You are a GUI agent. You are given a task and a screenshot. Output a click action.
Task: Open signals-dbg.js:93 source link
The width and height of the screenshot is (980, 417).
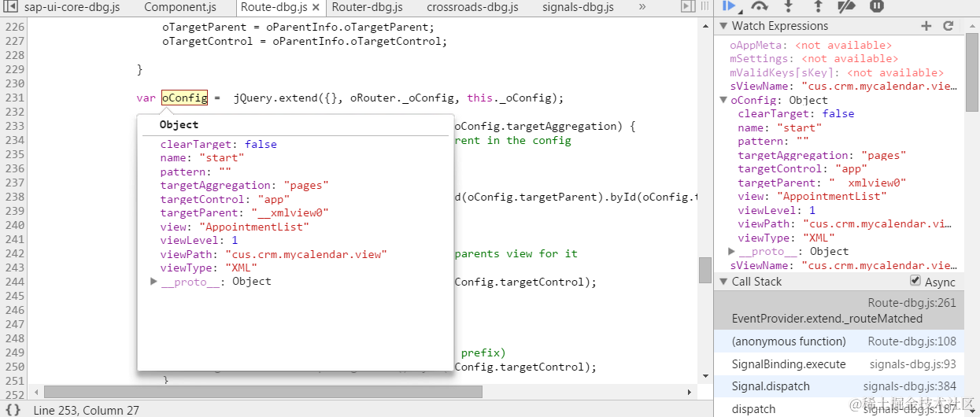click(913, 364)
